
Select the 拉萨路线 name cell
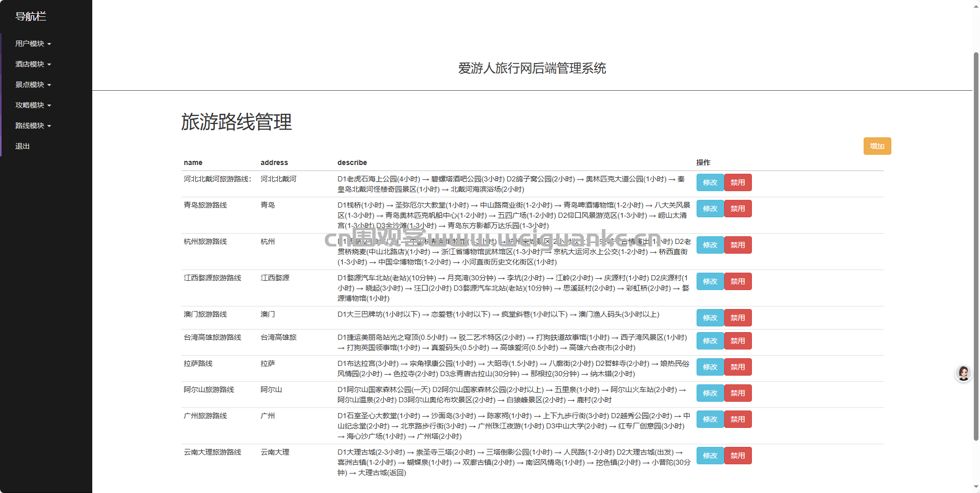pyautogui.click(x=198, y=363)
